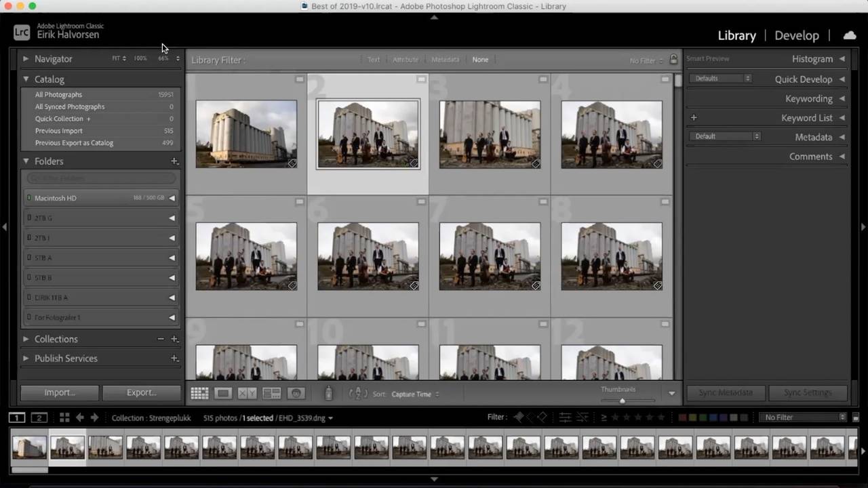Click the Publish Services plus icon
This screenshot has width=868, height=488.
tap(174, 359)
